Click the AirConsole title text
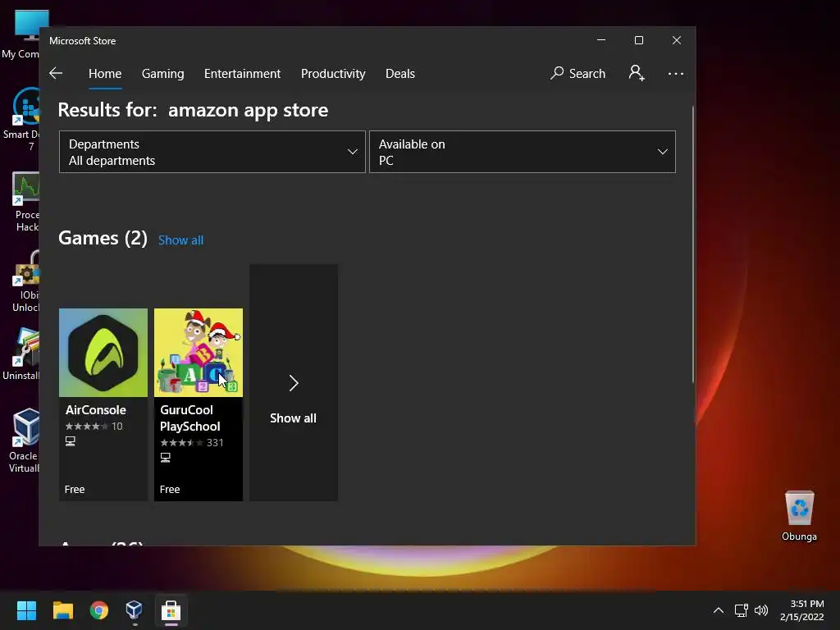The width and height of the screenshot is (840, 630). 96,410
